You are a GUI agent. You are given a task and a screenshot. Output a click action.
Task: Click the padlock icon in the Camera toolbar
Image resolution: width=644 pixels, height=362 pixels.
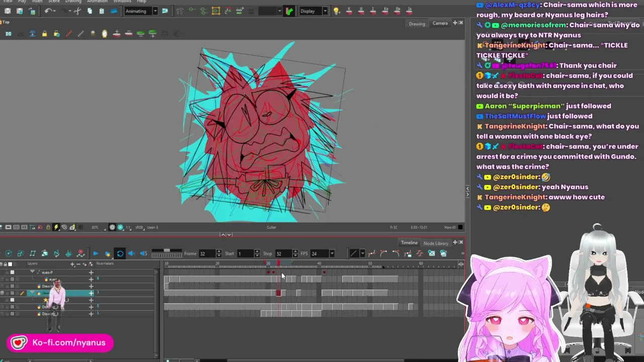(x=44, y=34)
